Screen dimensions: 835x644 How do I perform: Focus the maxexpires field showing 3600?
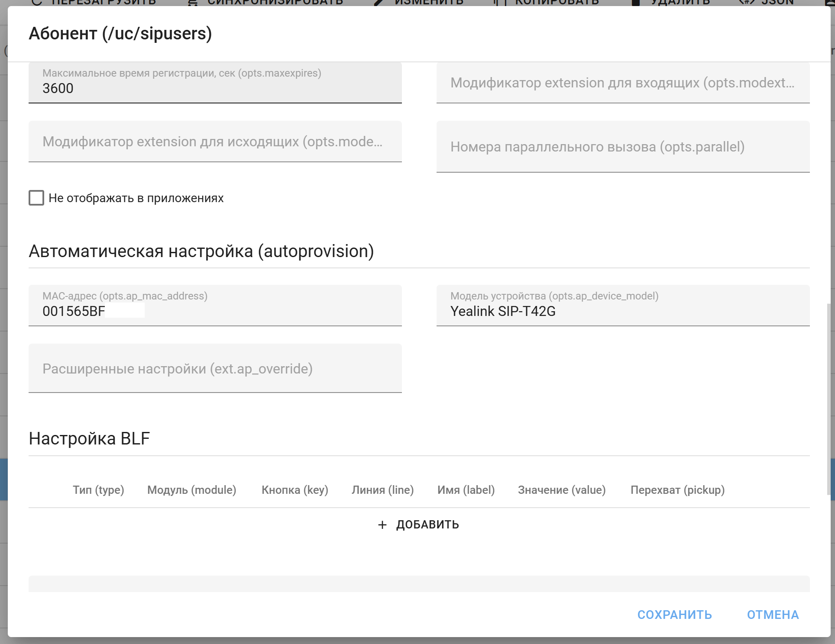click(215, 88)
